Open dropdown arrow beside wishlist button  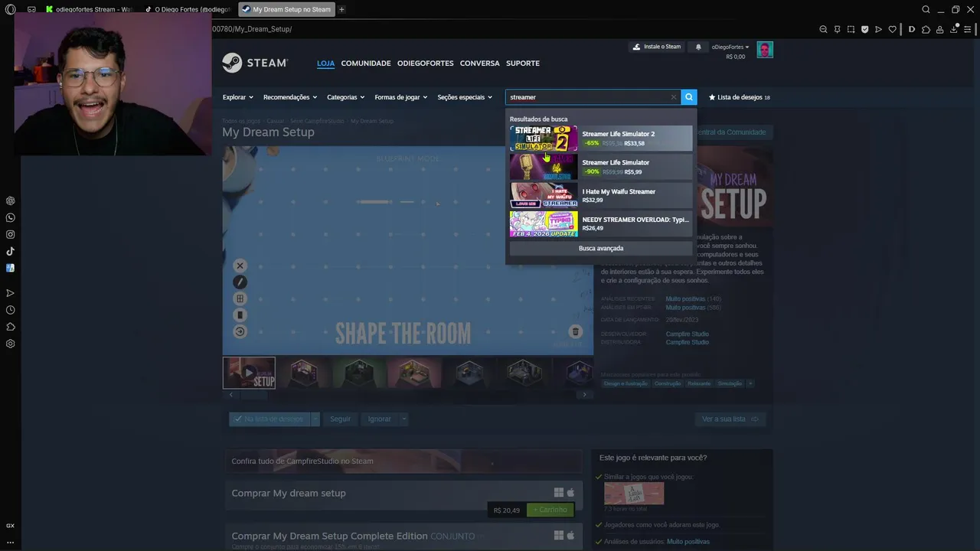[315, 419]
